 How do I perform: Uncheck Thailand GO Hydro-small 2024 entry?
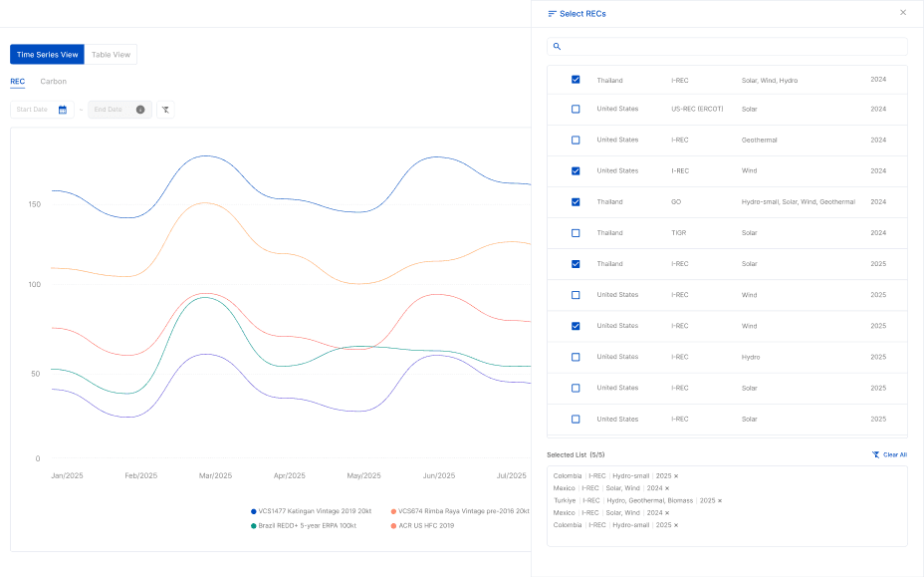tap(576, 202)
